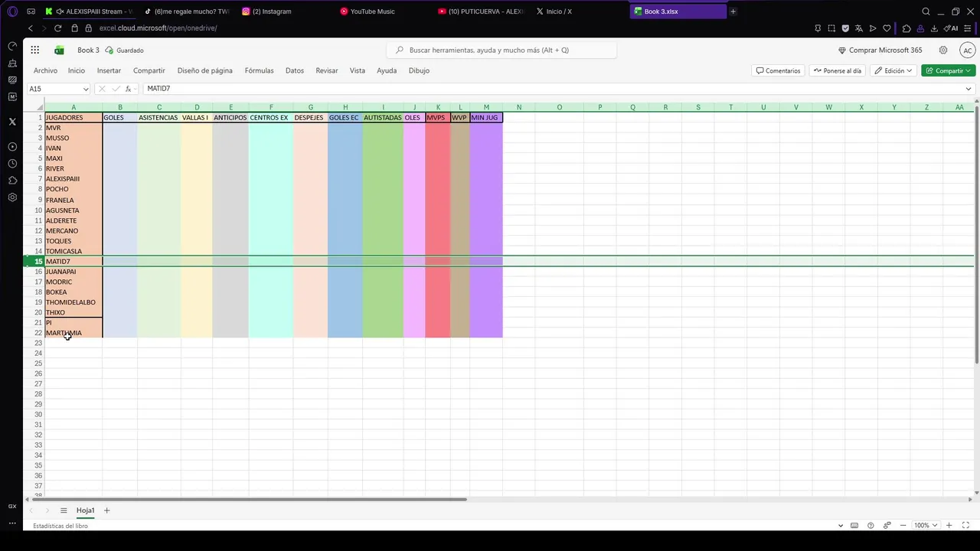Click the horizontal scrollbar thumb
980x551 pixels.
click(x=250, y=500)
